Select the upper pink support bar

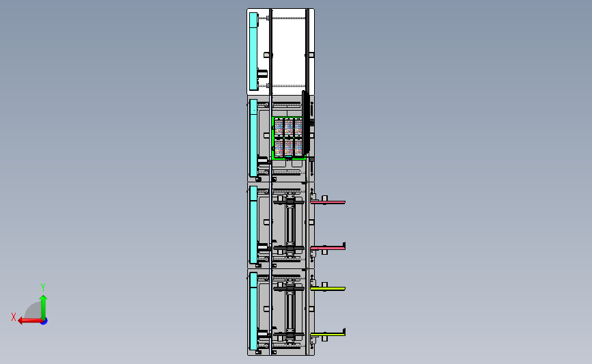(328, 202)
